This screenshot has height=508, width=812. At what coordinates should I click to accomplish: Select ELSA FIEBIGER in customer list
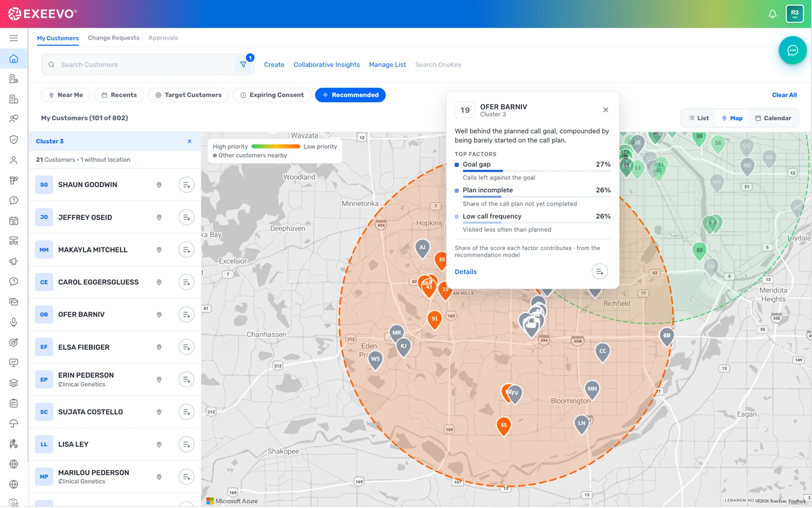tap(115, 347)
